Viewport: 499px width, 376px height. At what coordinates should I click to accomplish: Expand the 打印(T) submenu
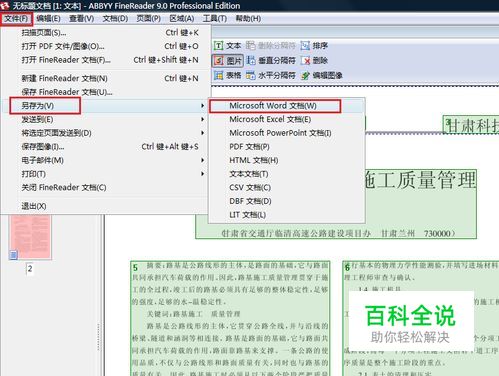(106, 174)
